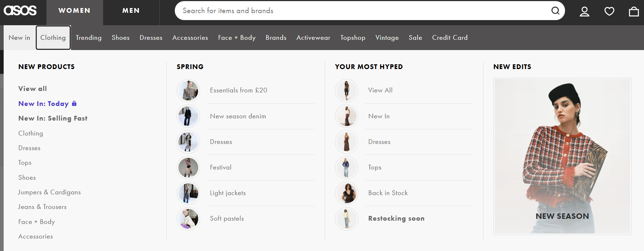Click the ASOS logo

20,11
